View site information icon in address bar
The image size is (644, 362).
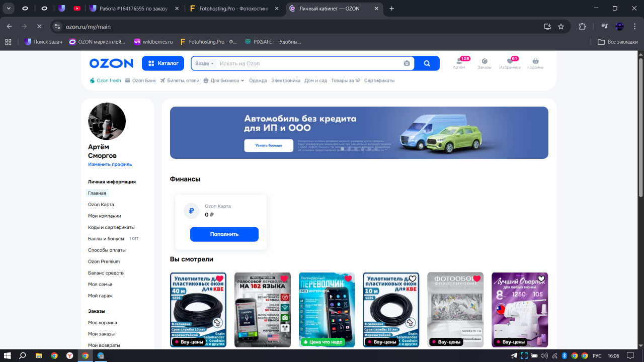(57, 26)
